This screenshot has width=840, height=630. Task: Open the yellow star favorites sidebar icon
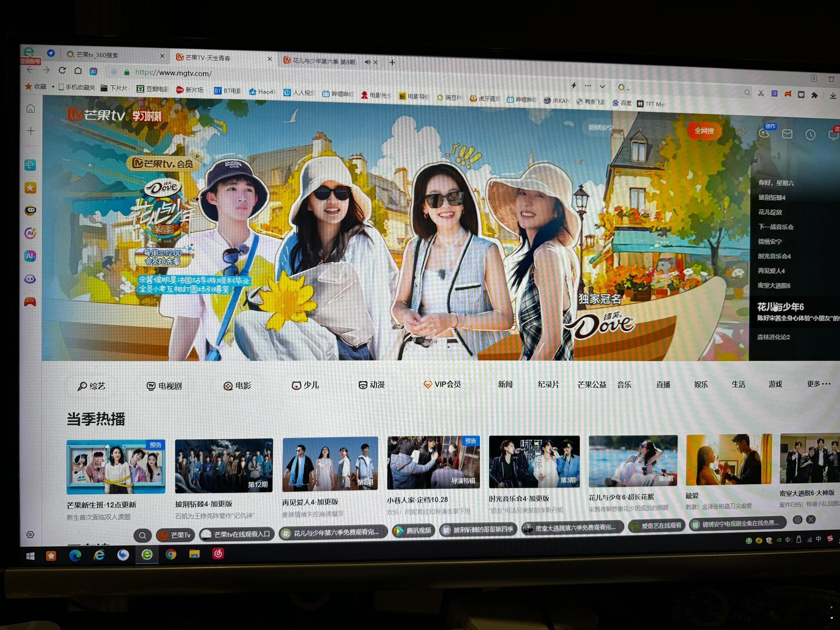(x=31, y=188)
